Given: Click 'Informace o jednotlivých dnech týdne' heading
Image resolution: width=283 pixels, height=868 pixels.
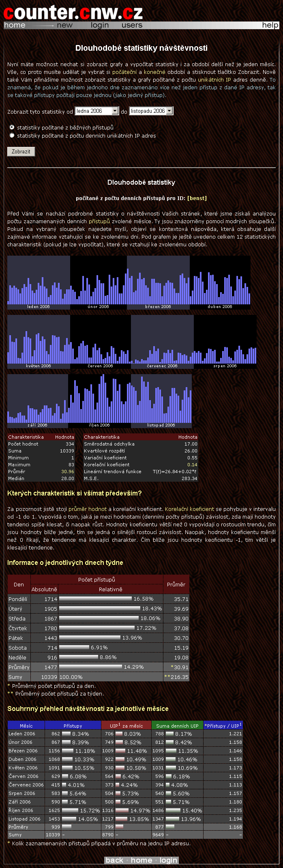Looking at the screenshot, I should [65, 562].
